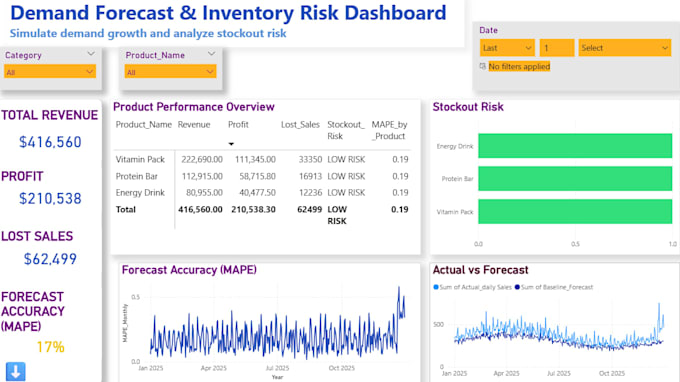Open the Date period Select dropdown

click(x=624, y=48)
